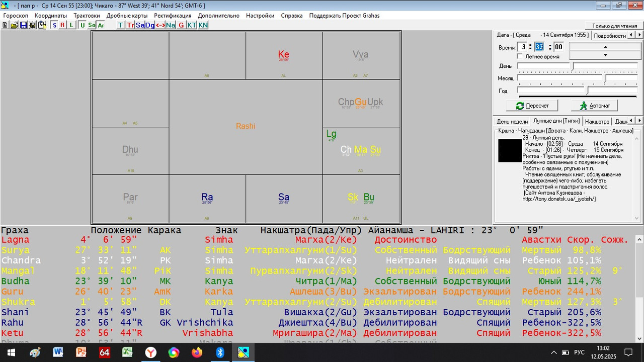
Task: Click the День slider thumb
Action: pos(573,66)
